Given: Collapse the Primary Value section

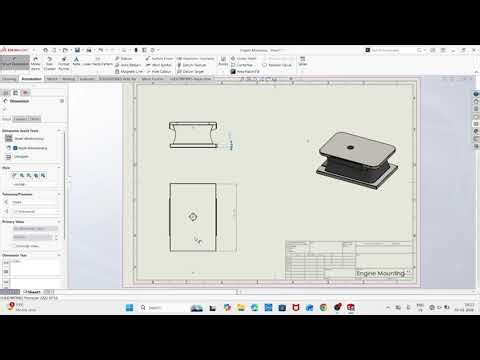Looking at the screenshot, I should [59, 222].
